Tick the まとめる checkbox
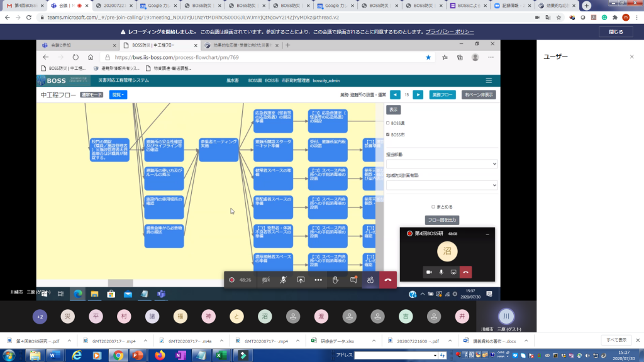The image size is (644, 362). click(x=433, y=206)
